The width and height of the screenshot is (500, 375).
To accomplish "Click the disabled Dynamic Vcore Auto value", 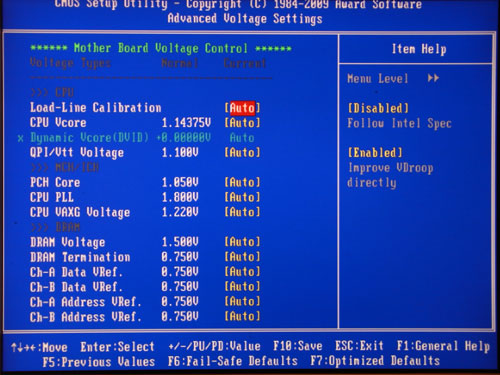I will pyautogui.click(x=242, y=138).
